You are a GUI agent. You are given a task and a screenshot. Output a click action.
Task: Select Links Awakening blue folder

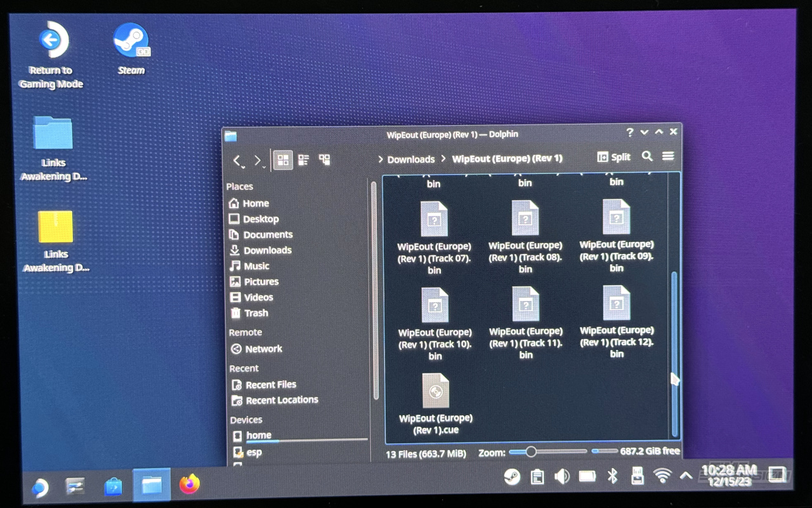point(54,149)
